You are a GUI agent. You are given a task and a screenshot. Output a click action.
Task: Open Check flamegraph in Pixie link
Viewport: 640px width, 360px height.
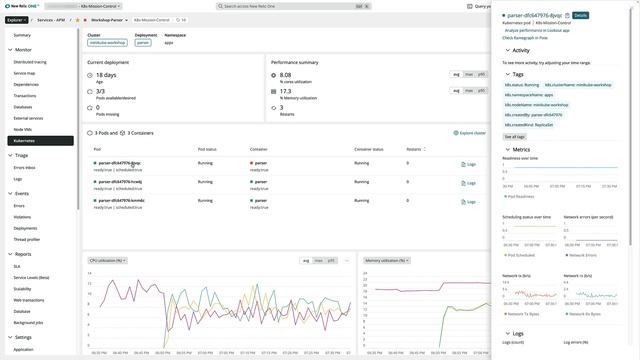tap(525, 38)
